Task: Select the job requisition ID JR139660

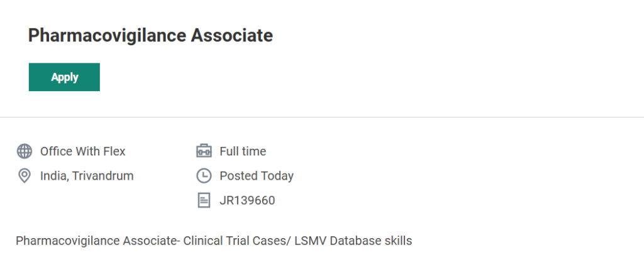Action: point(247,200)
